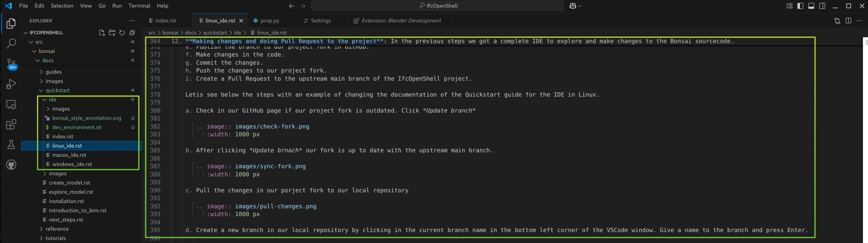The height and width of the screenshot is (243, 868).
Task: Click the docs breadcrumb
Action: 191,33
